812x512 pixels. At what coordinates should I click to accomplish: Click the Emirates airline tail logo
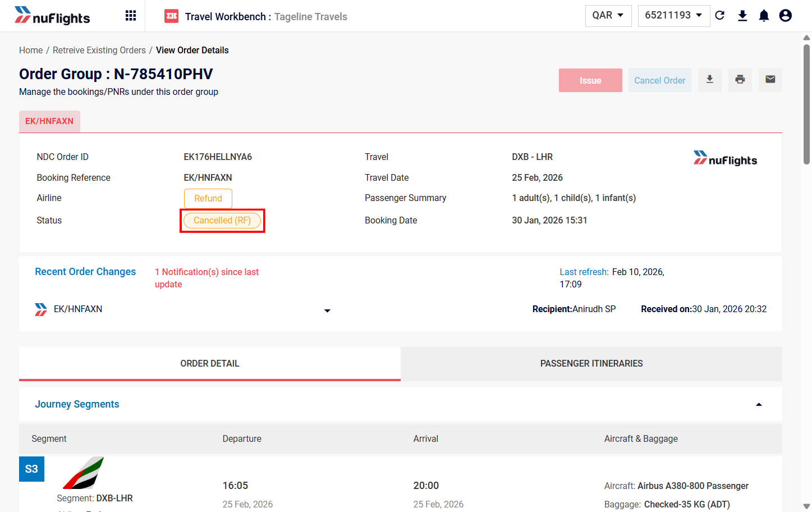[83, 473]
